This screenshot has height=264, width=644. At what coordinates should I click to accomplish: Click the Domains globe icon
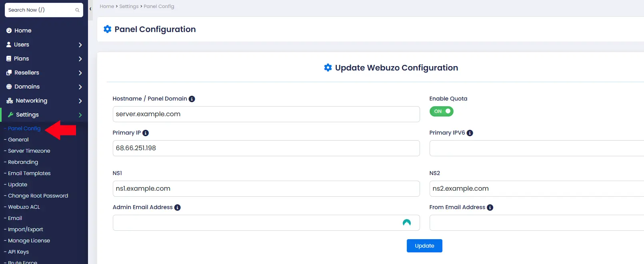pos(9,87)
